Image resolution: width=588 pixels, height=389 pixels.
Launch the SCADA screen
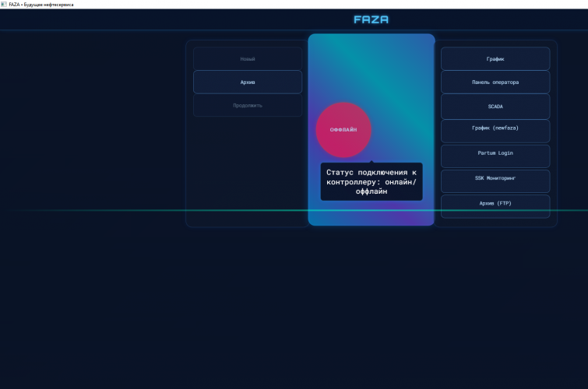click(495, 106)
